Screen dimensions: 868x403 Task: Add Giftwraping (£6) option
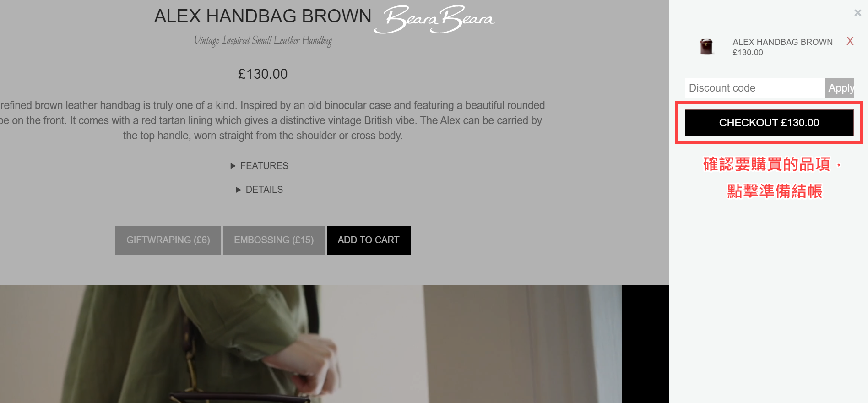pos(168,240)
